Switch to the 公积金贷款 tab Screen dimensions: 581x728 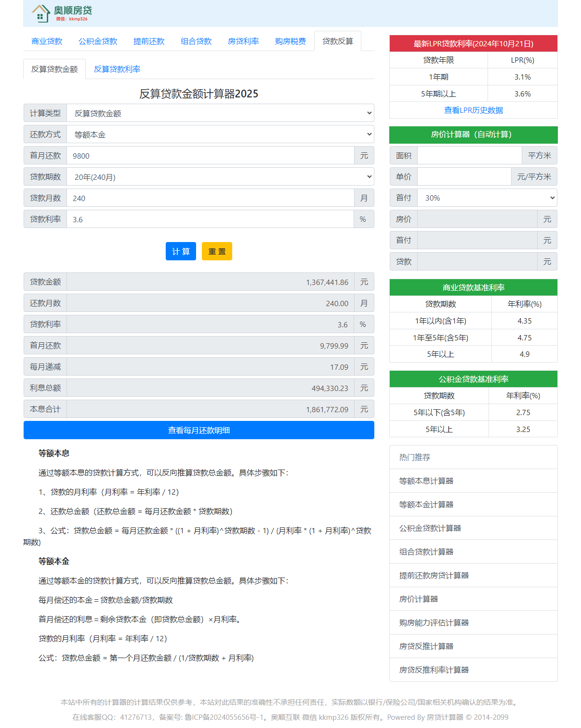pyautogui.click(x=98, y=41)
